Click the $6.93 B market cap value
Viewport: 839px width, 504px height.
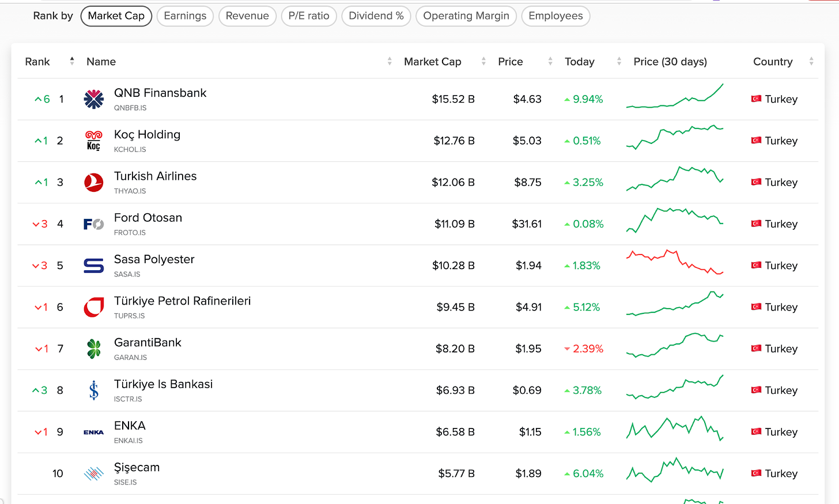(x=455, y=391)
